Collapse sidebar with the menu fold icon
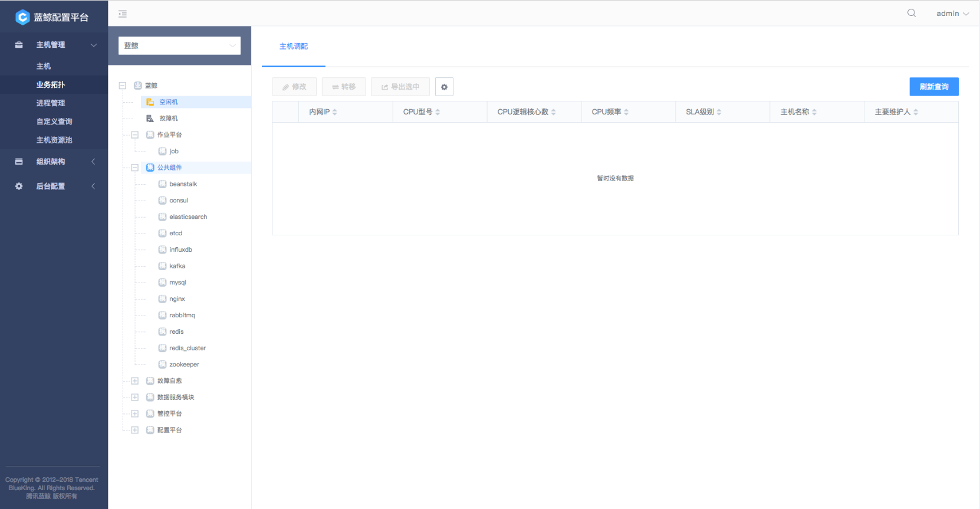 [x=123, y=14]
